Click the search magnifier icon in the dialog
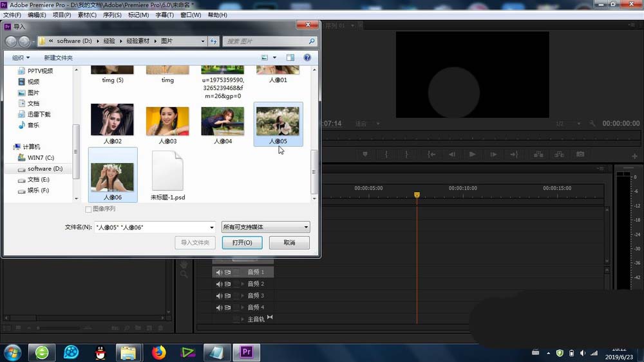Image resolution: width=644 pixels, height=362 pixels. click(312, 41)
